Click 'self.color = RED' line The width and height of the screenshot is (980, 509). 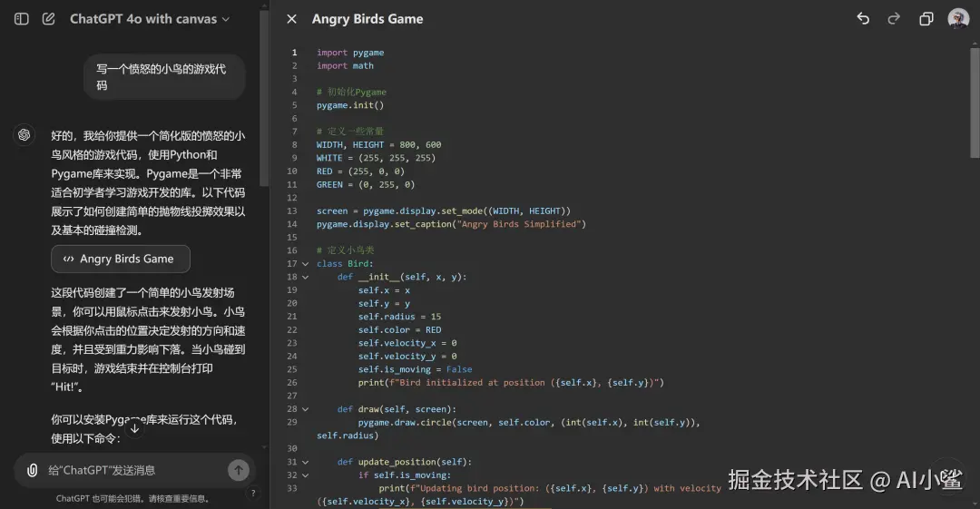click(x=399, y=329)
